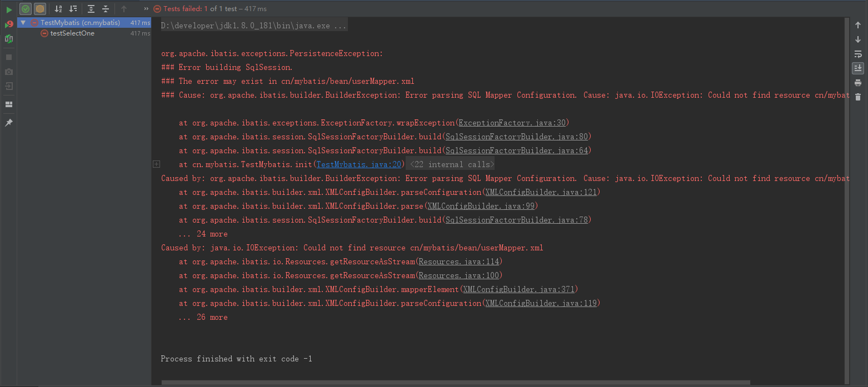Click '### Error building SqlSession.' line
The image size is (868, 387).
coord(227,67)
